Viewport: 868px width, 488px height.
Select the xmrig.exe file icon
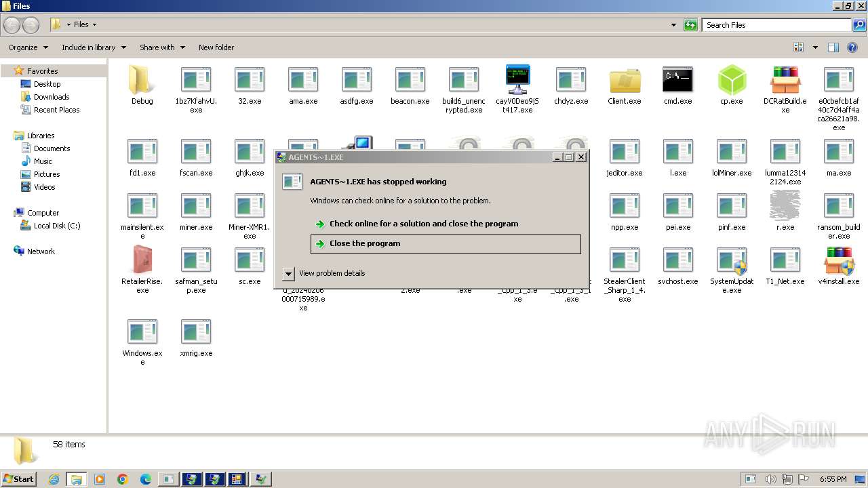tap(196, 332)
